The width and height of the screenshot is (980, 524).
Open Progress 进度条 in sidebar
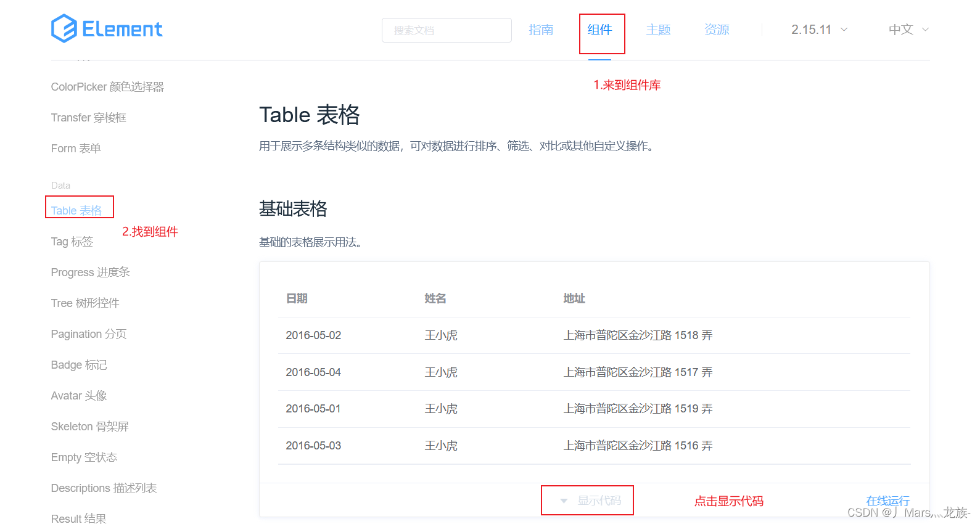click(x=91, y=272)
